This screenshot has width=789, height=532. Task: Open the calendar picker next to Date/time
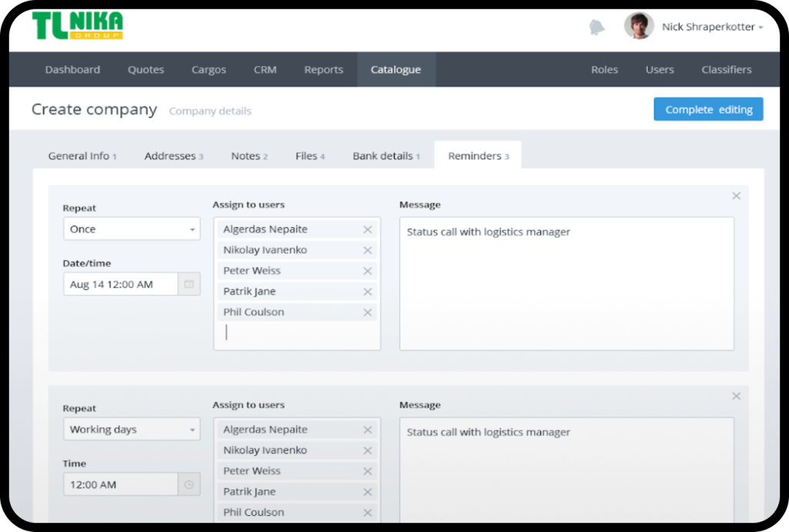click(189, 283)
